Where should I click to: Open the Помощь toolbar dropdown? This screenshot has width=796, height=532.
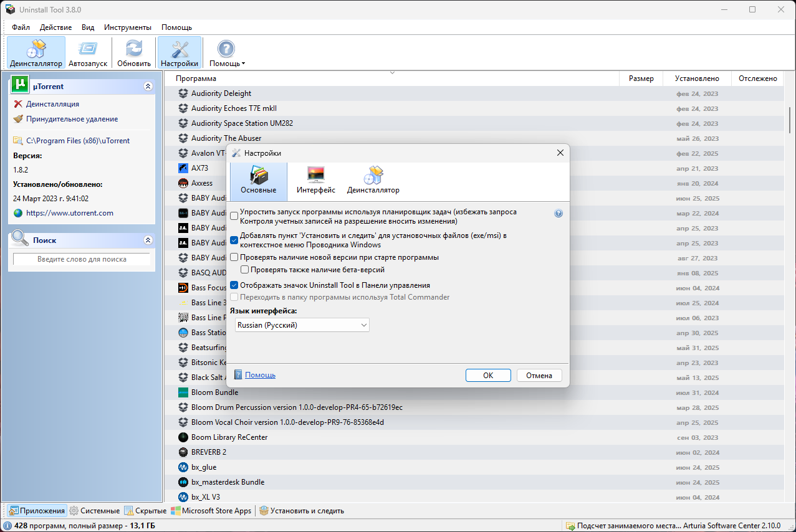pos(226,52)
